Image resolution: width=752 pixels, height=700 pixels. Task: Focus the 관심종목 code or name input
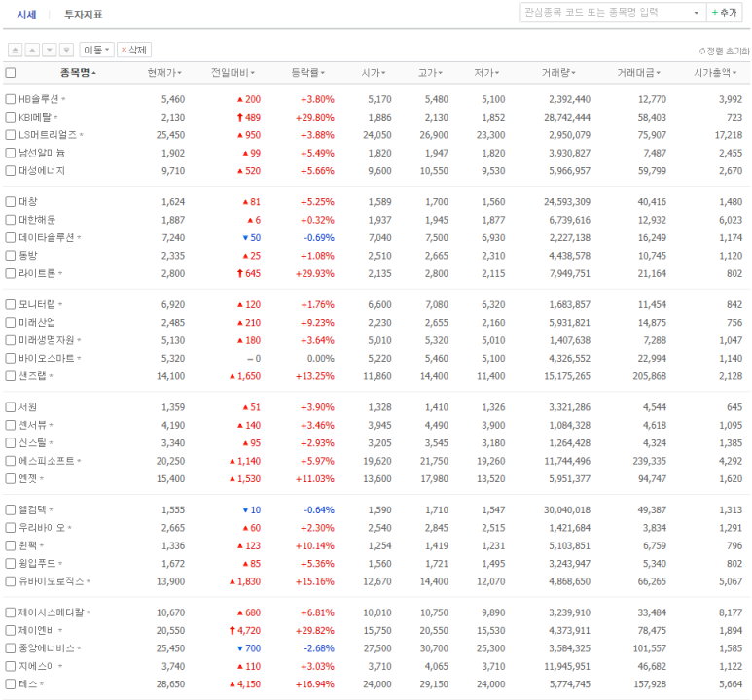tap(606, 13)
